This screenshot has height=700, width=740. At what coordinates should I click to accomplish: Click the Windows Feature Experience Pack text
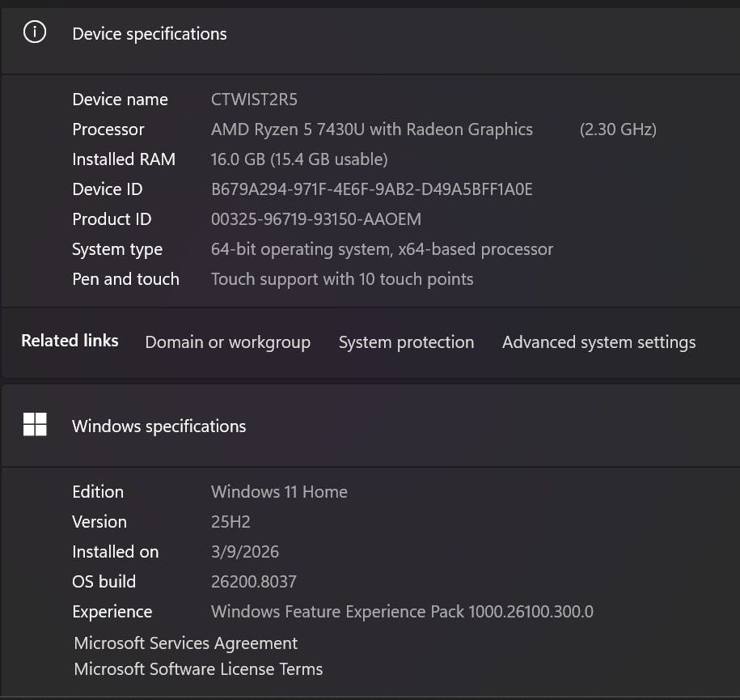402,612
